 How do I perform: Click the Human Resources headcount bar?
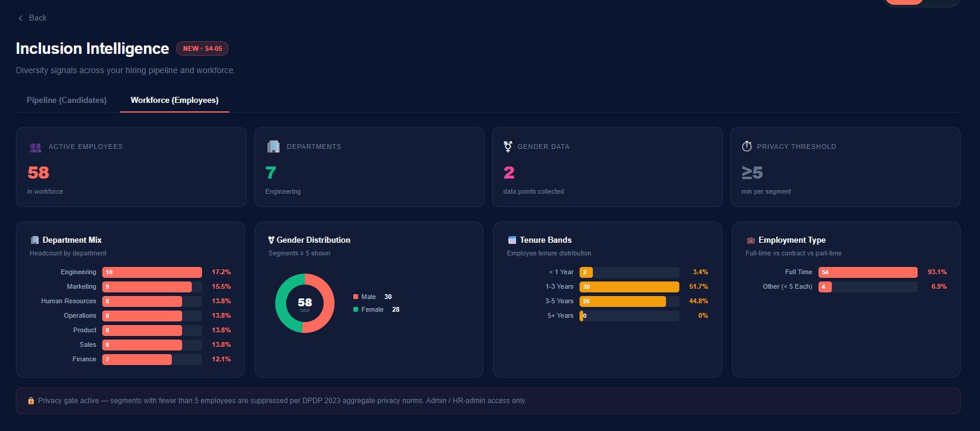[142, 301]
